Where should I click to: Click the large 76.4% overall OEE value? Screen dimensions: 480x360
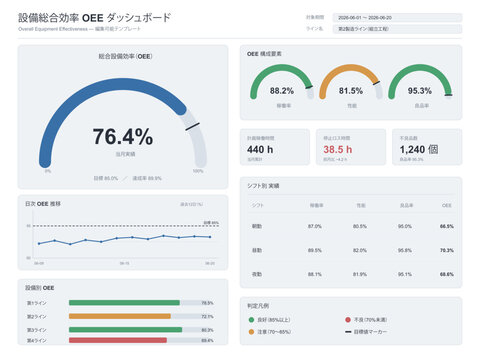point(123,137)
